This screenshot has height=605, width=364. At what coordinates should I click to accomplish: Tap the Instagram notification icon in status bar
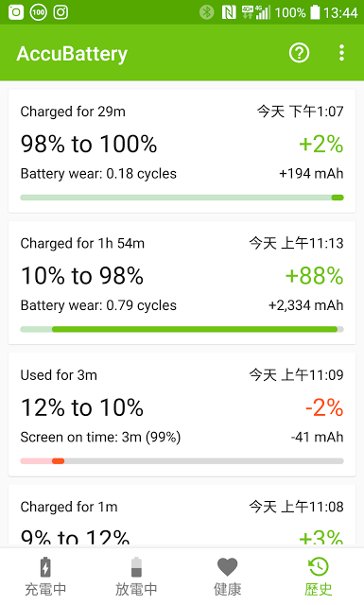tap(61, 12)
